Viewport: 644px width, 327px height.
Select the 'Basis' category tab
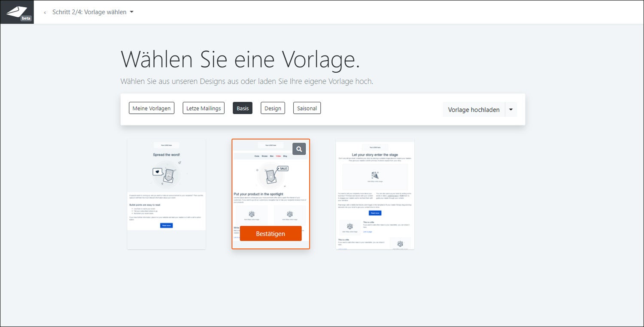(243, 108)
